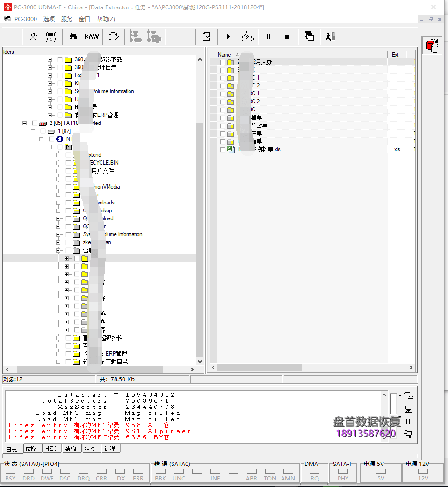Click the folder tree vertical scrollbar thumb
The height and width of the screenshot is (487, 448).
pyautogui.click(x=200, y=240)
